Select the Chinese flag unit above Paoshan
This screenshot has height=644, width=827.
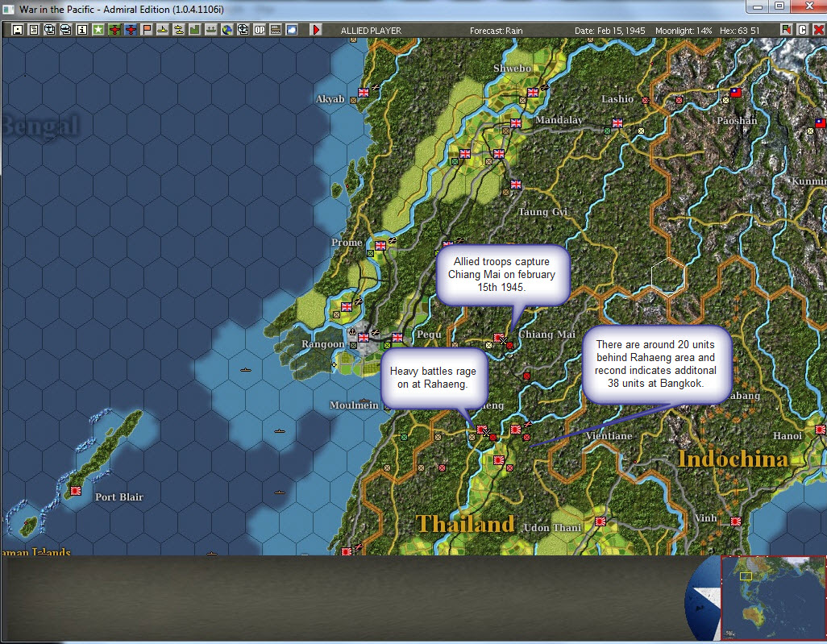[x=736, y=93]
